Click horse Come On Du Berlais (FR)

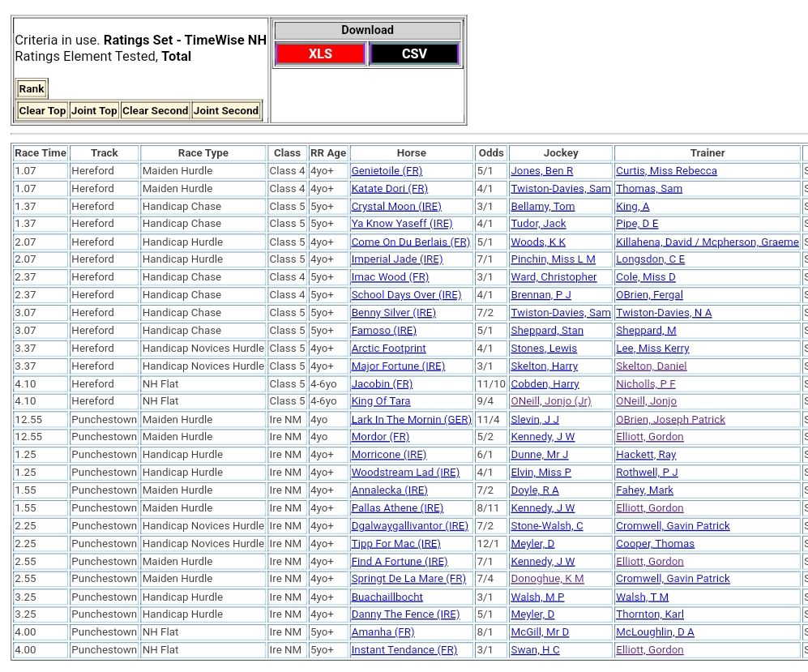(410, 242)
